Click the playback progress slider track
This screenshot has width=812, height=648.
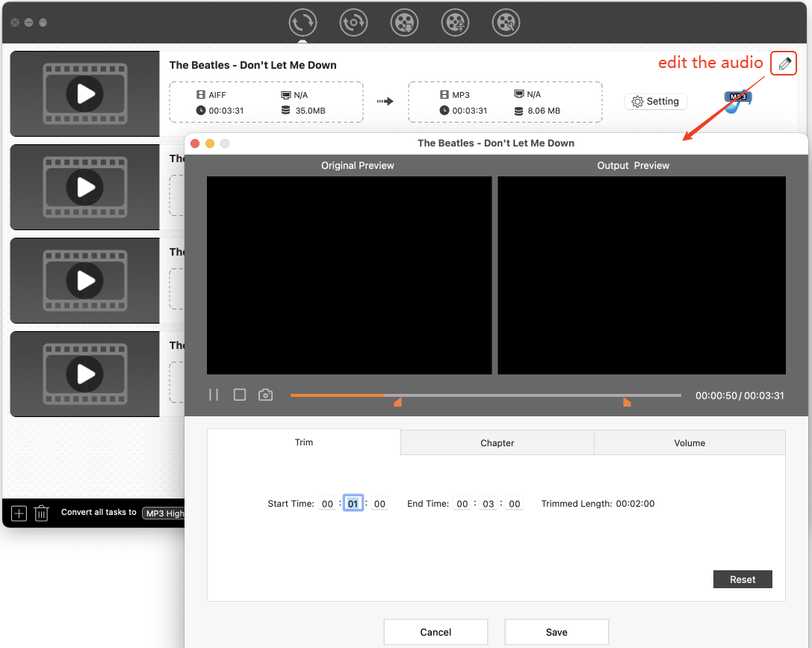pyautogui.click(x=523, y=395)
